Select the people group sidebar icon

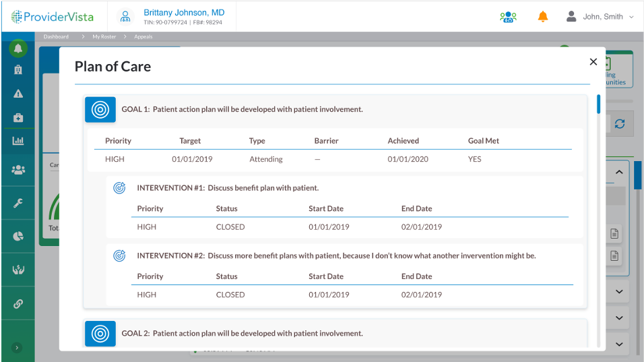[x=18, y=170]
